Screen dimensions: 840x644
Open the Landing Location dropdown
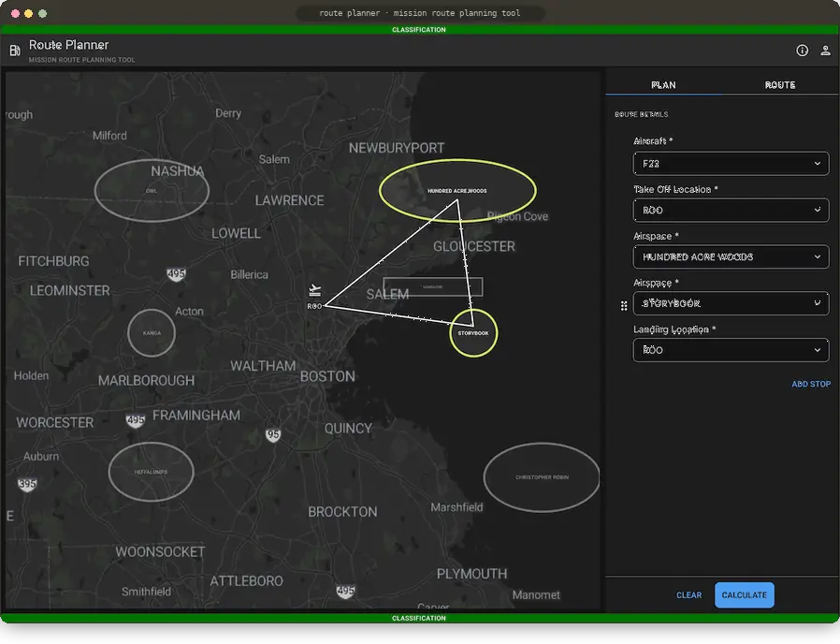tap(731, 350)
